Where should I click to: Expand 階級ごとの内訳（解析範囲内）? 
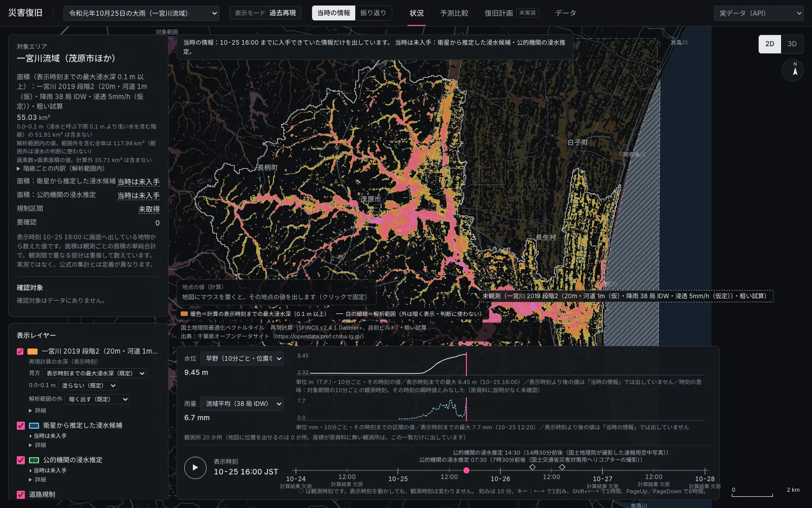tap(61, 169)
